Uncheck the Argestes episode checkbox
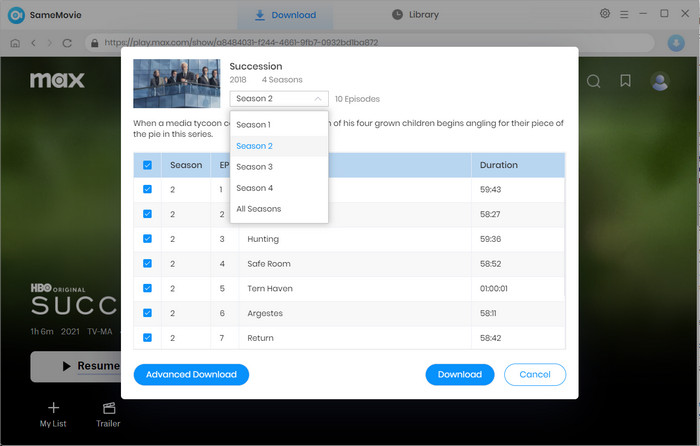The height and width of the screenshot is (446, 700). (148, 313)
